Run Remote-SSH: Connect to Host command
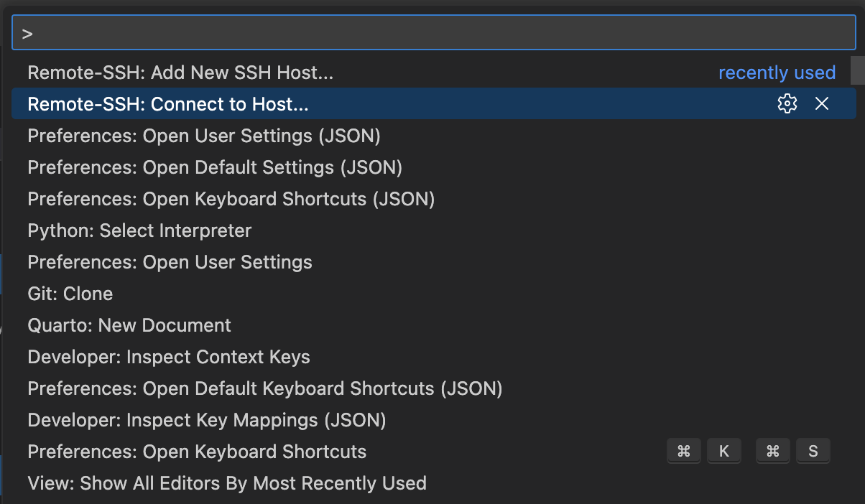 point(168,104)
